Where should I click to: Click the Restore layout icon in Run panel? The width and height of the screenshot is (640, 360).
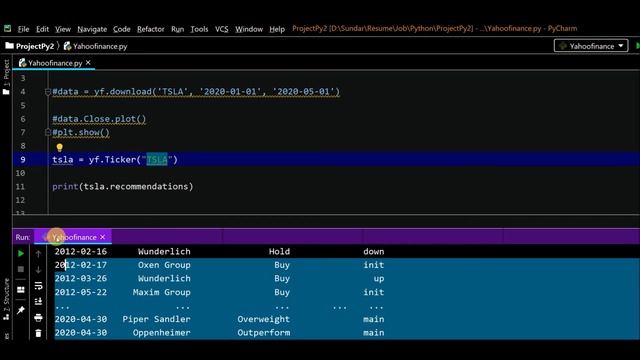pyautogui.click(x=21, y=290)
